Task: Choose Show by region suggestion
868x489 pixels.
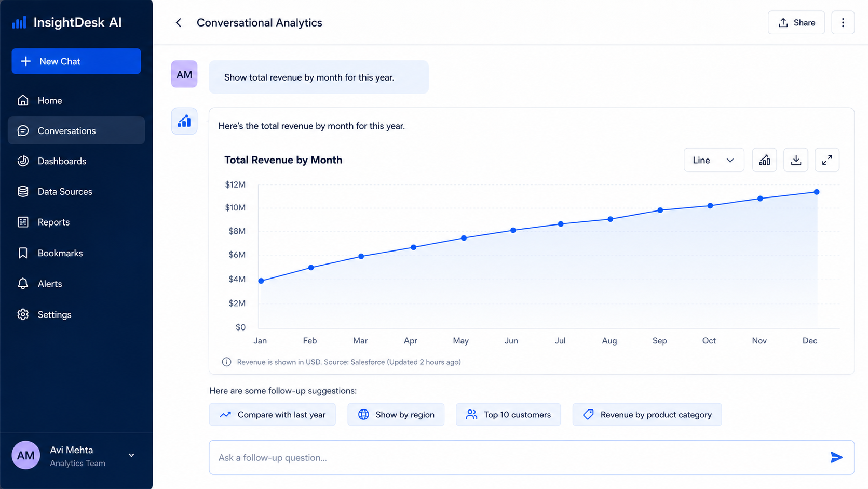Action: pos(396,415)
